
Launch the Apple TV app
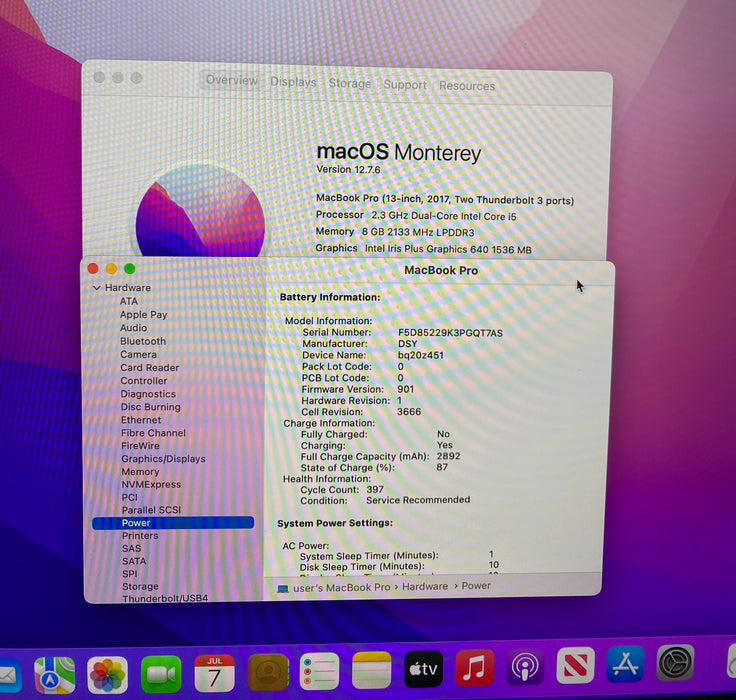(x=423, y=669)
